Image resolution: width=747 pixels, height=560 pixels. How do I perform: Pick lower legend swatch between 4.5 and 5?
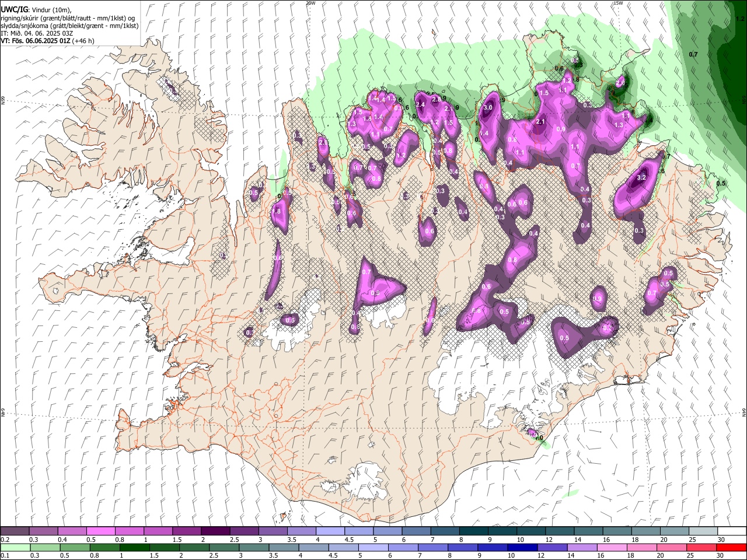(343, 547)
